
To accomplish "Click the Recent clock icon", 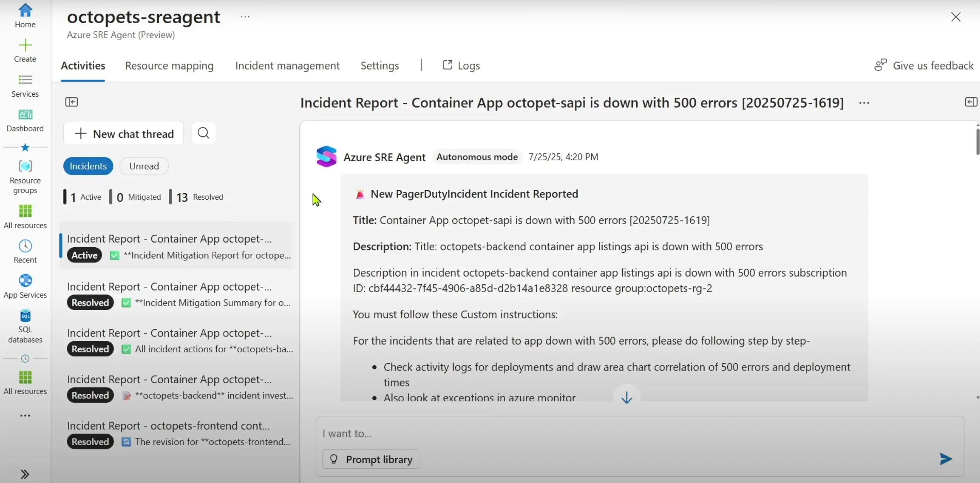I will pyautogui.click(x=25, y=246).
